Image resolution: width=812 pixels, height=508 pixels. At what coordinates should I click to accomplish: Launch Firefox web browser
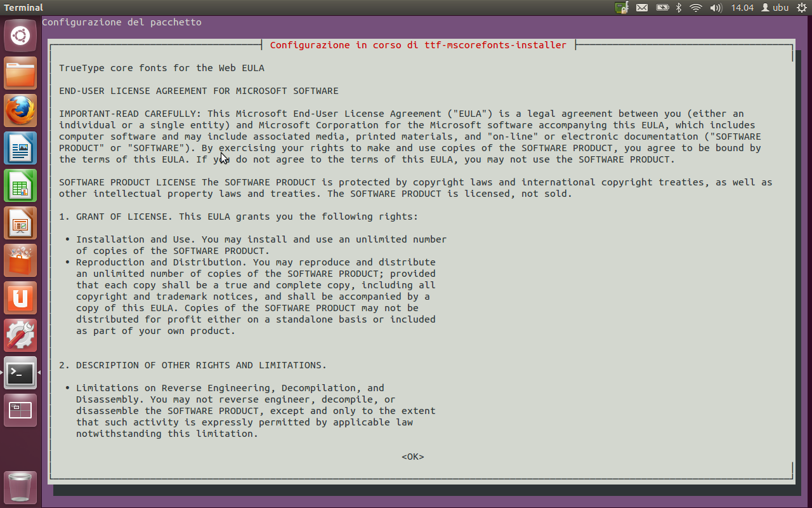[x=20, y=110]
